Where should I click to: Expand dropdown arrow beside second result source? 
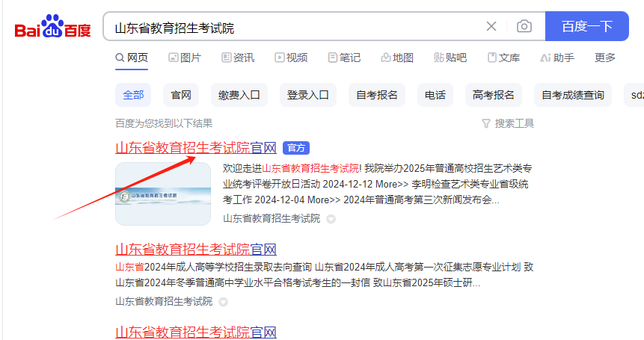point(223,303)
